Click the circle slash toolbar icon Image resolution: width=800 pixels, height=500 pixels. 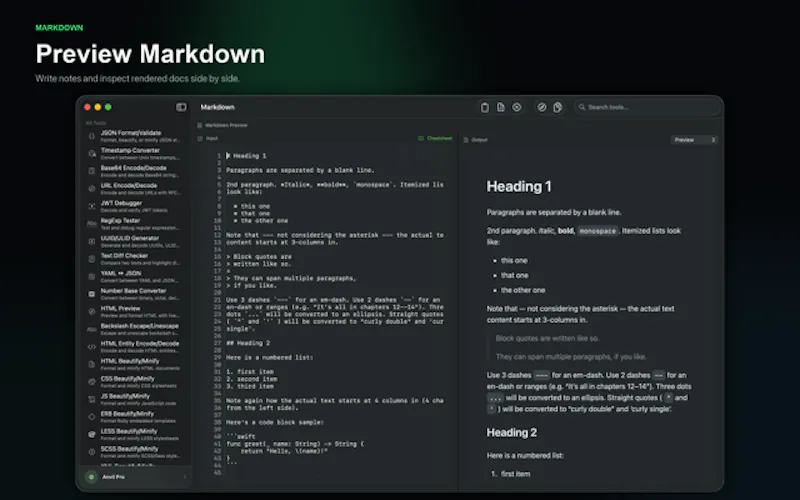(542, 107)
